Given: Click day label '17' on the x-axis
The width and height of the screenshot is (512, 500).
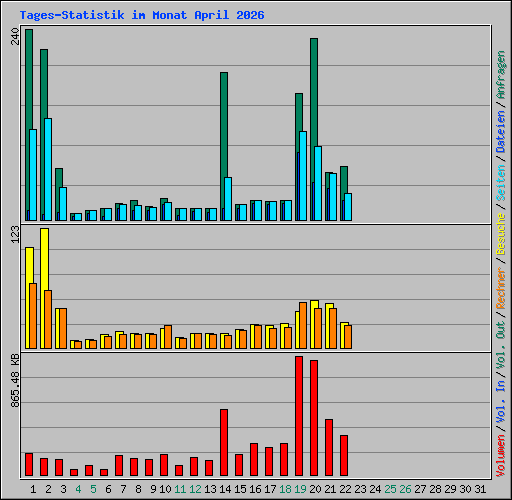Looking at the screenshot, I should 270,489.
